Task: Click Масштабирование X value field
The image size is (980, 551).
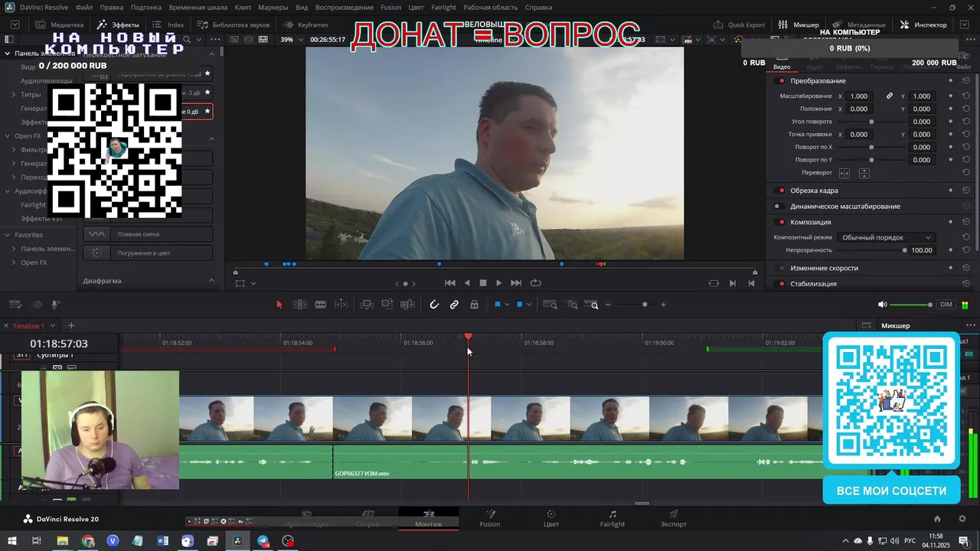Action: tap(861, 96)
